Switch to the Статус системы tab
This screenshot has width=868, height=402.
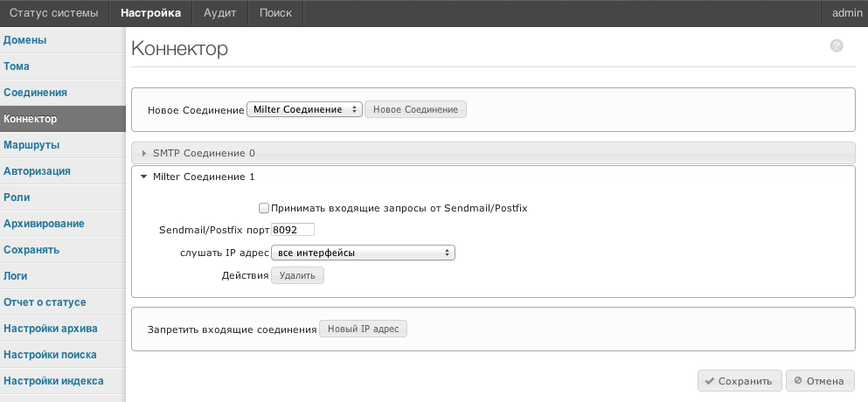point(54,13)
